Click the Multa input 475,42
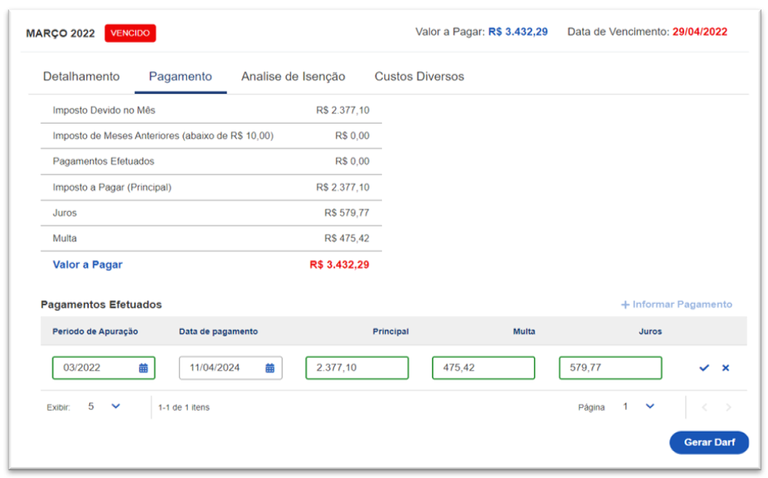This screenshot has height=478, width=768. tap(483, 368)
